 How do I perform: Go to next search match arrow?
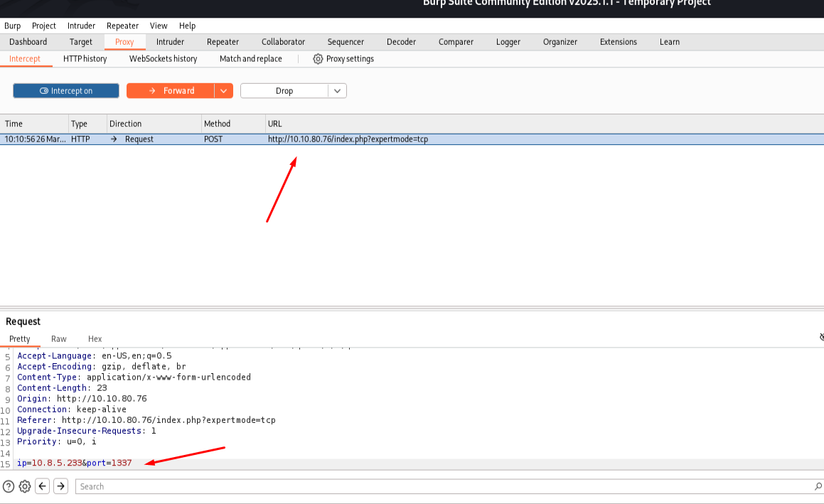tap(61, 486)
